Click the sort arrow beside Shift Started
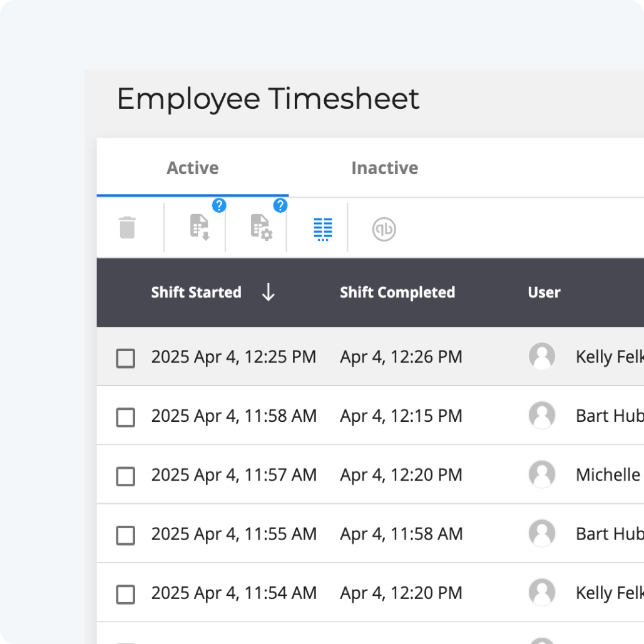 tap(268, 292)
